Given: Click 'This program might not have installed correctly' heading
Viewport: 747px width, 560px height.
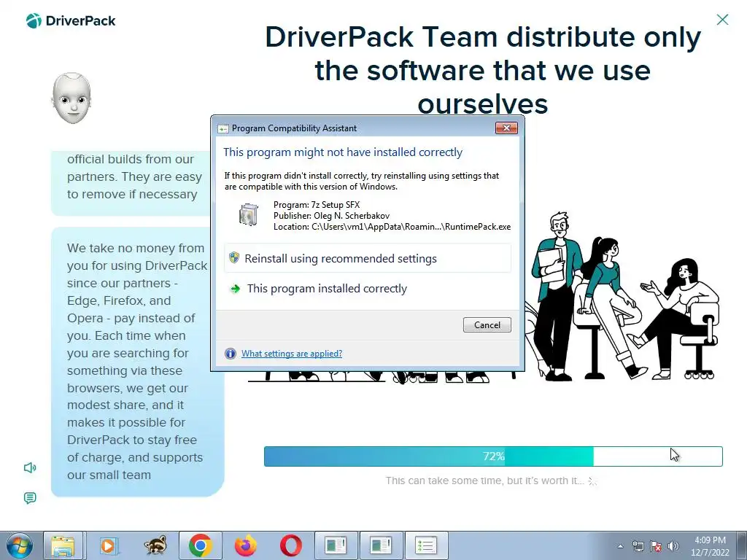Looking at the screenshot, I should (343, 152).
